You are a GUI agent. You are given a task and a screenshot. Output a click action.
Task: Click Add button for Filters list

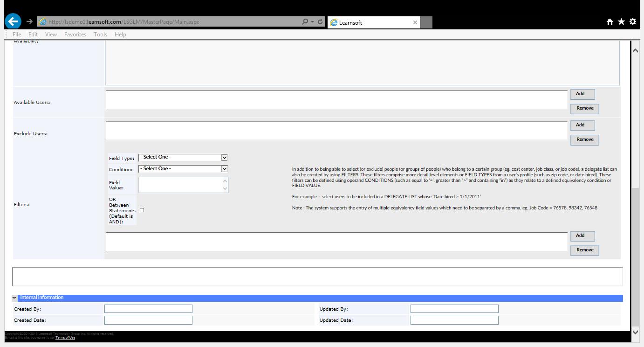[582, 236]
